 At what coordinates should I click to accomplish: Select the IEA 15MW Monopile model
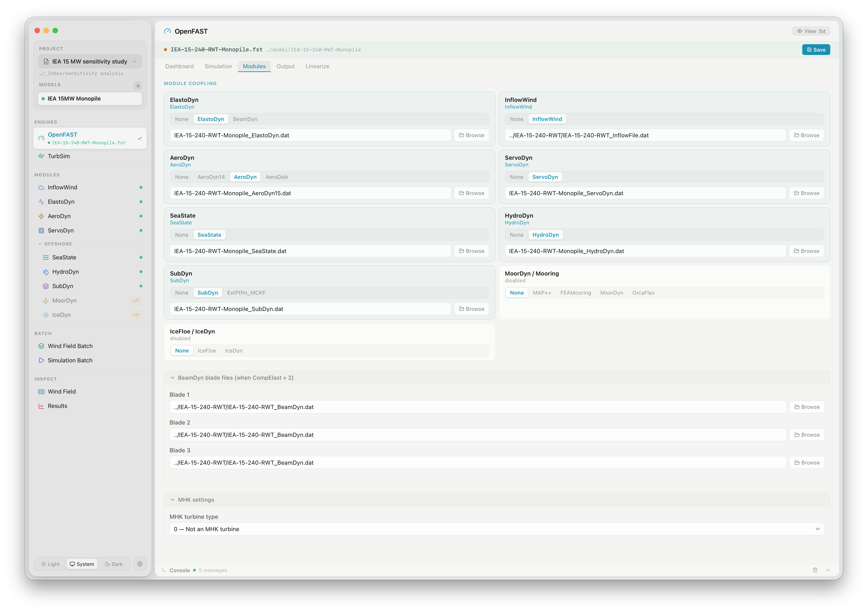point(90,99)
